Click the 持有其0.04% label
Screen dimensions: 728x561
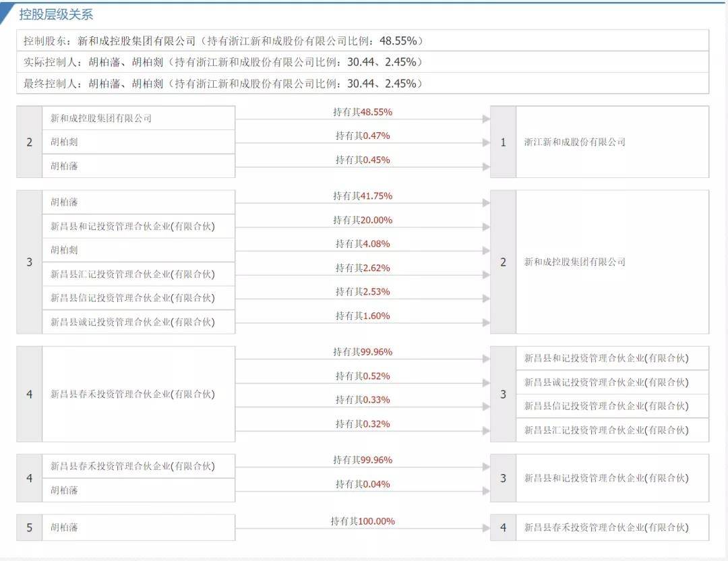(363, 484)
